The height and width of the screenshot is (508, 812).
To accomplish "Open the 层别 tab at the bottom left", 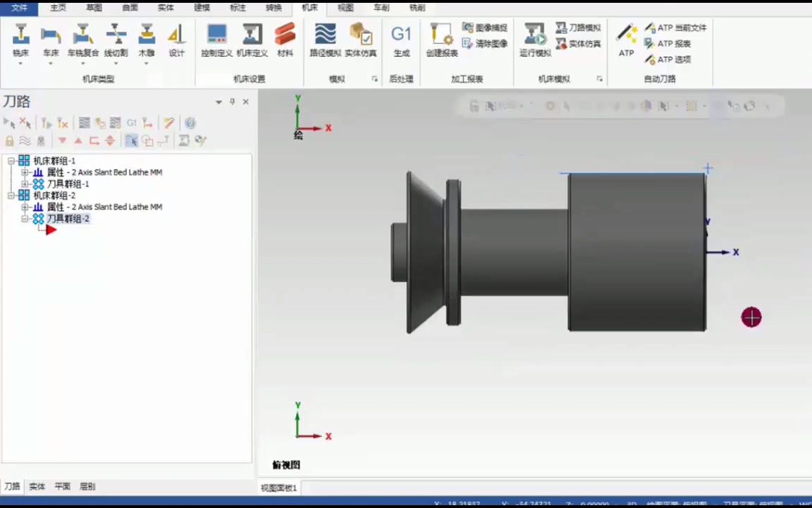I will coord(87,486).
